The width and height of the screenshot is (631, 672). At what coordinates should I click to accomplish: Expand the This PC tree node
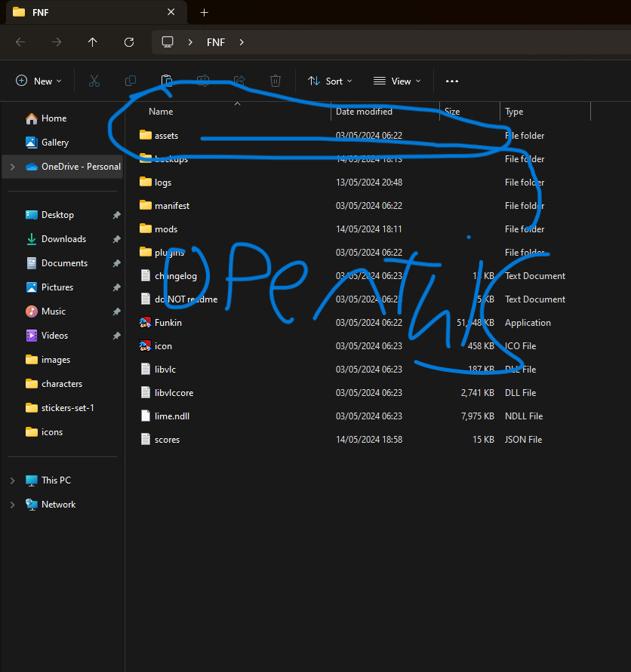12,480
